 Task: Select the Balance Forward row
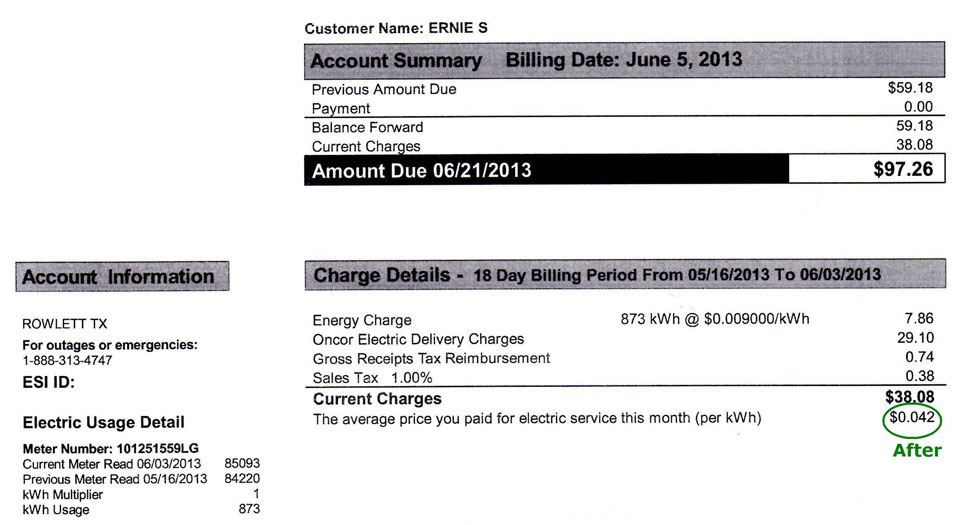click(x=622, y=127)
